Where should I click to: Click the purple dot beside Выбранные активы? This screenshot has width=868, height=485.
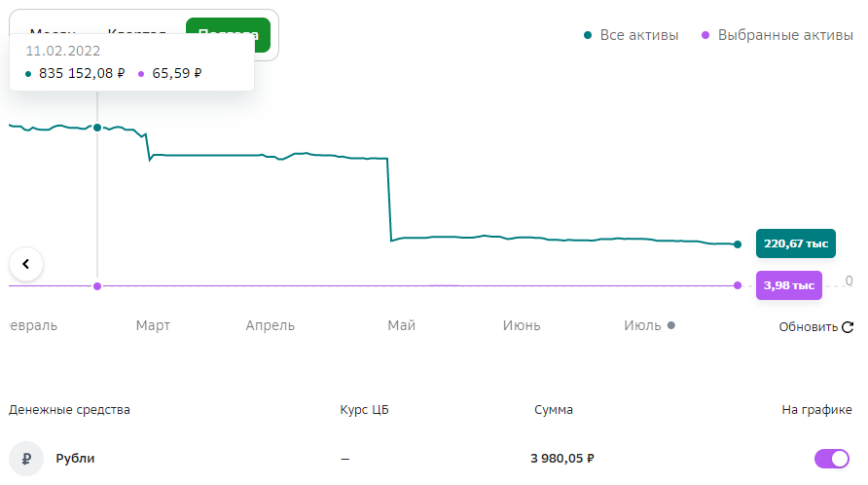705,35
